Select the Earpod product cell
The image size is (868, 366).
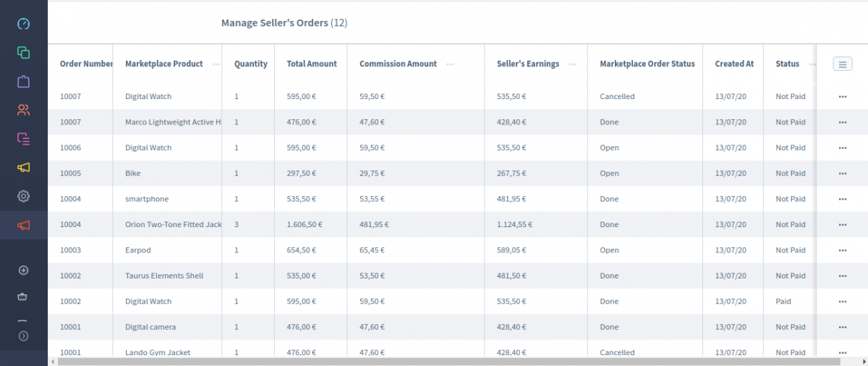[x=138, y=250]
